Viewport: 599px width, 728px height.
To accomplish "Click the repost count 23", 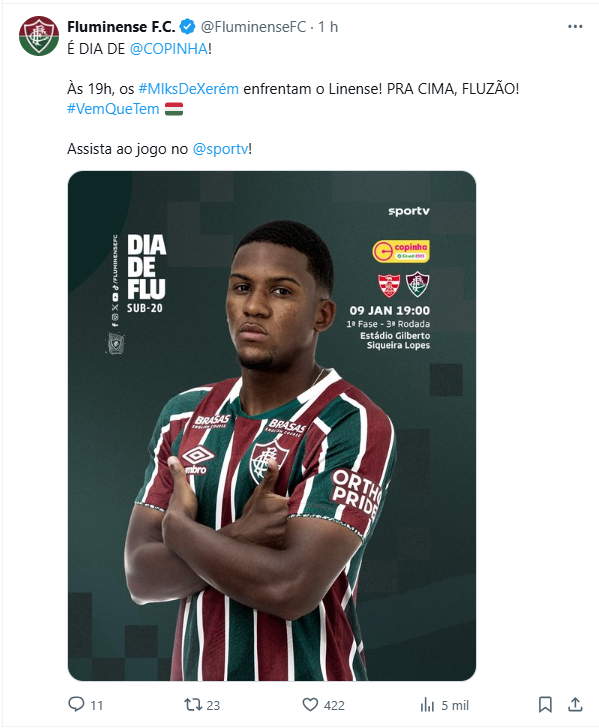I will click(213, 706).
